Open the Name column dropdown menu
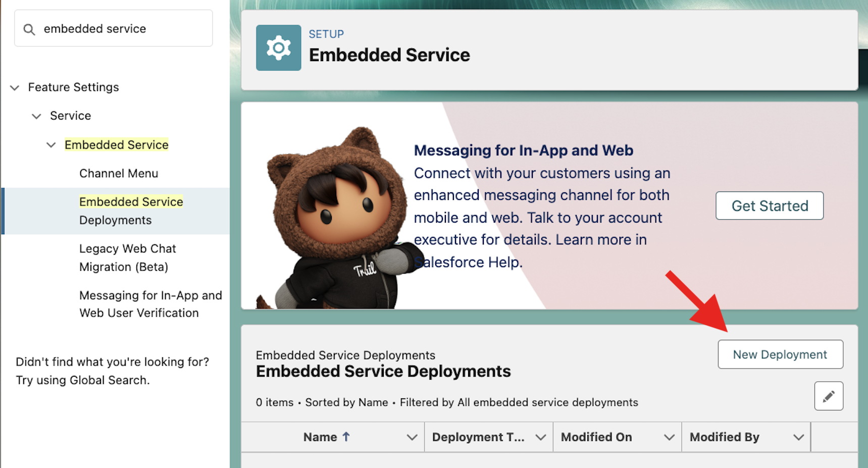The width and height of the screenshot is (868, 468). click(412, 437)
